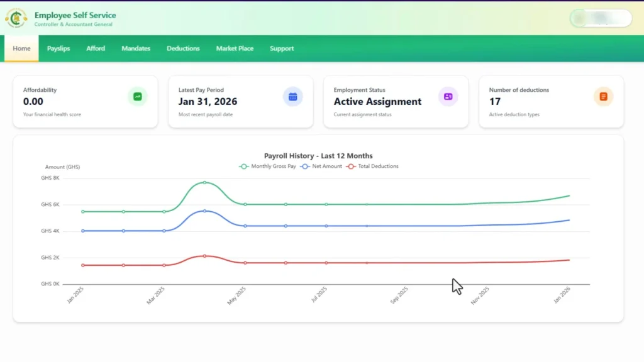Image resolution: width=644 pixels, height=362 pixels.
Task: Click the purple ID card icon on Employment Status
Action: tap(448, 97)
